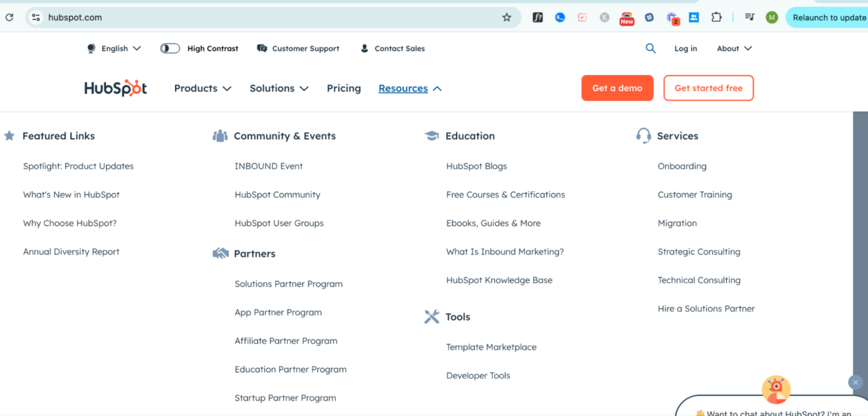Image resolution: width=868 pixels, height=416 pixels.
Task: Select Onboarding under Services
Action: pos(682,166)
